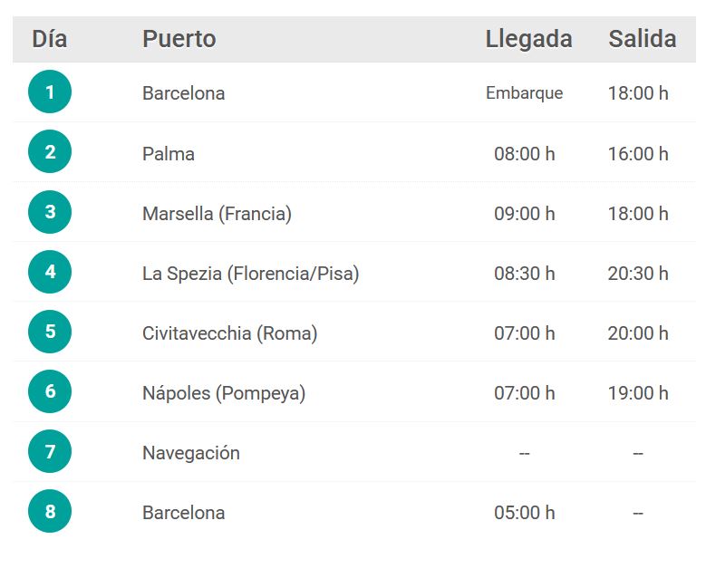
Task: Click the 05:00 h arrival time
Action: coord(525,513)
